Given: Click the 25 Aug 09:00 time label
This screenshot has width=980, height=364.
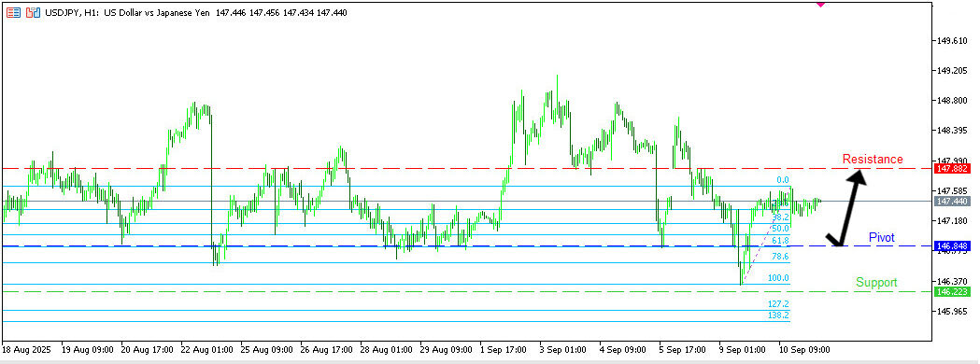Looking at the screenshot, I should [x=267, y=350].
